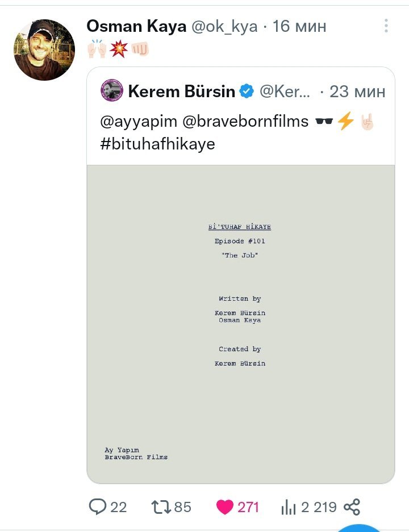Open the three-dot more options menu
The image size is (409, 532).
tap(386, 26)
